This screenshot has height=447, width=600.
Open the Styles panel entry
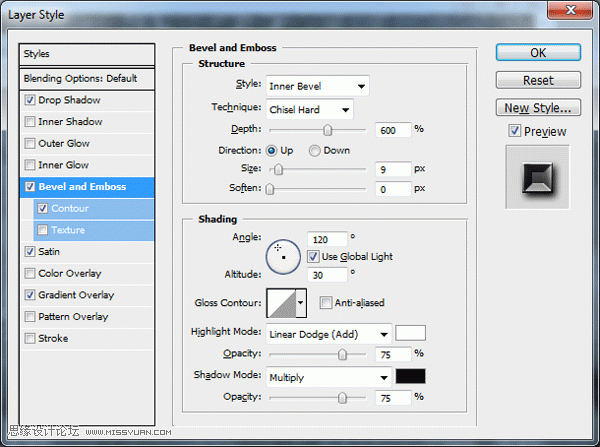pyautogui.click(x=87, y=54)
